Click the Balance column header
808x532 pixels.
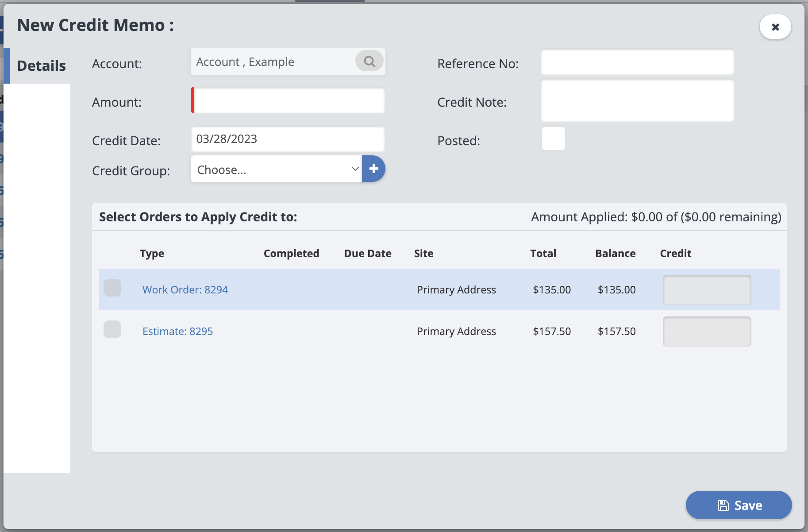(615, 254)
